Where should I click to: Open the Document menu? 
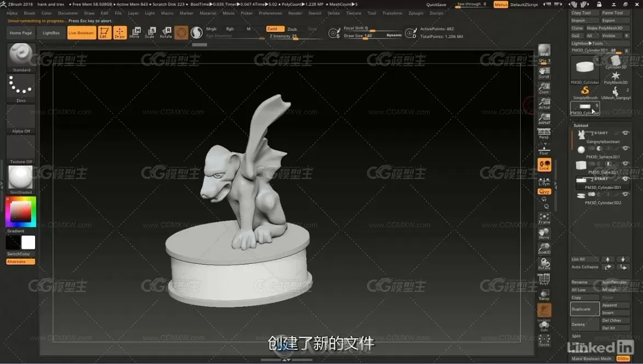(67, 13)
